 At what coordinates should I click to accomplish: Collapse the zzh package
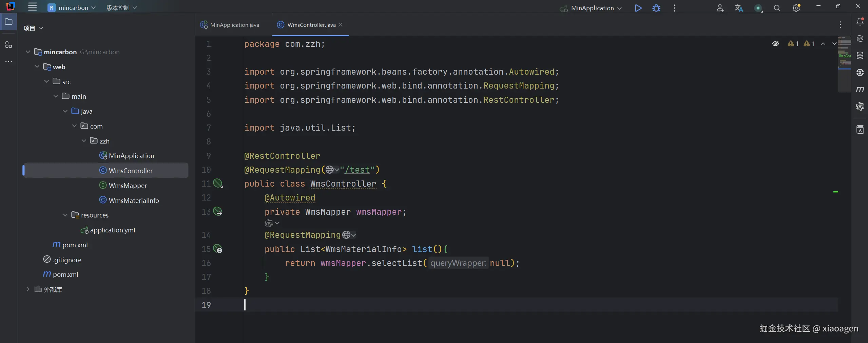84,141
